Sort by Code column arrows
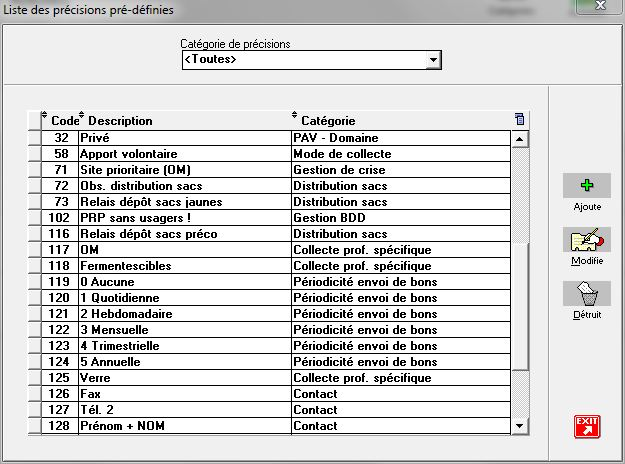This screenshot has width=625, height=464. coord(44,118)
